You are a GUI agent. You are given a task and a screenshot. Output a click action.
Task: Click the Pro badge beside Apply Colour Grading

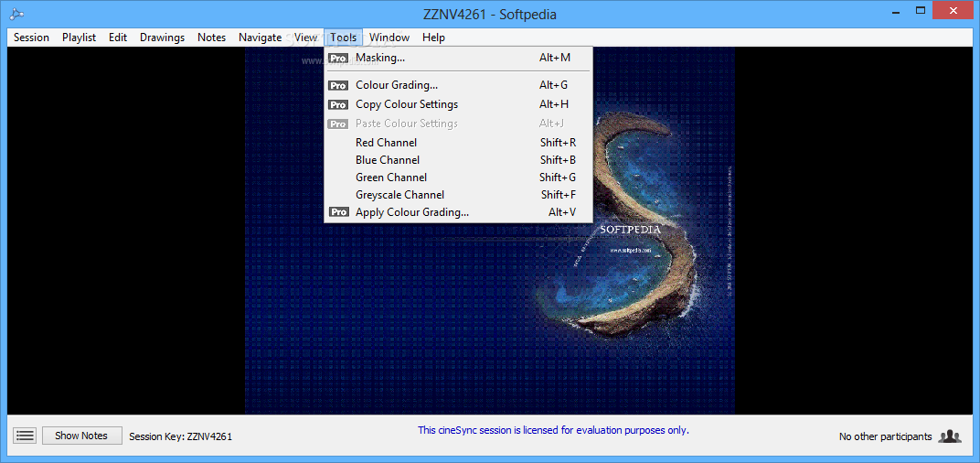coord(338,212)
